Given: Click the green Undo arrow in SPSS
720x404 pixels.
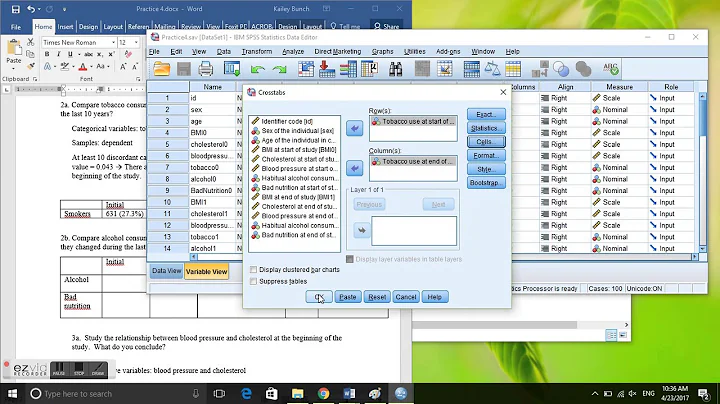Looking at the screenshot, I should (257, 69).
